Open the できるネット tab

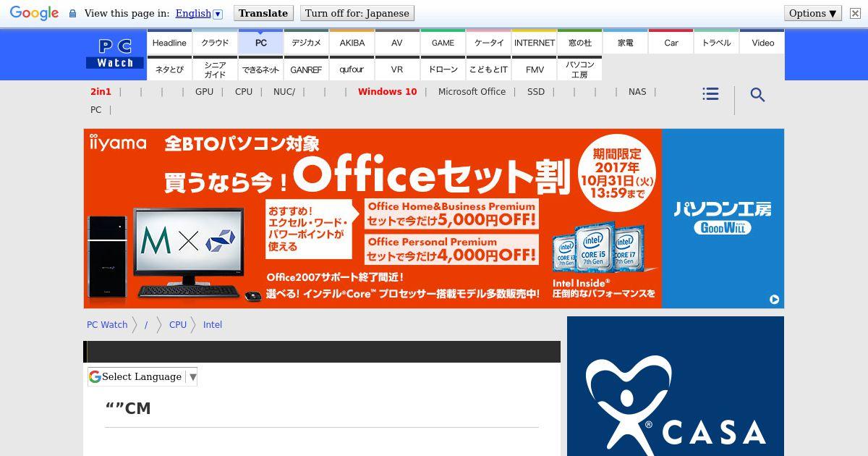260,69
